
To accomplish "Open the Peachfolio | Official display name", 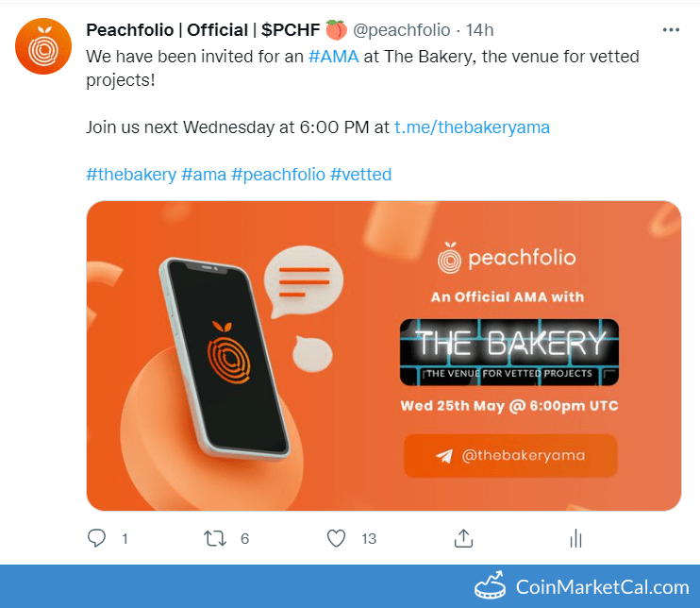I will pos(200,31).
